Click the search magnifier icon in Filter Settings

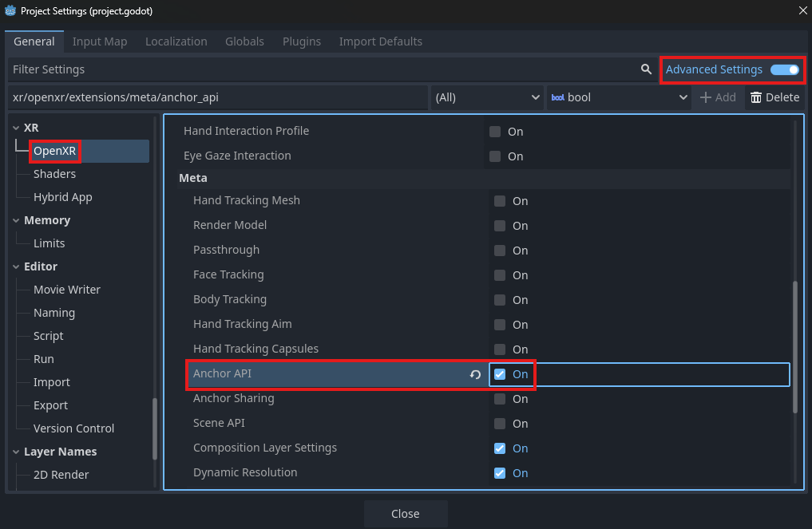click(646, 69)
